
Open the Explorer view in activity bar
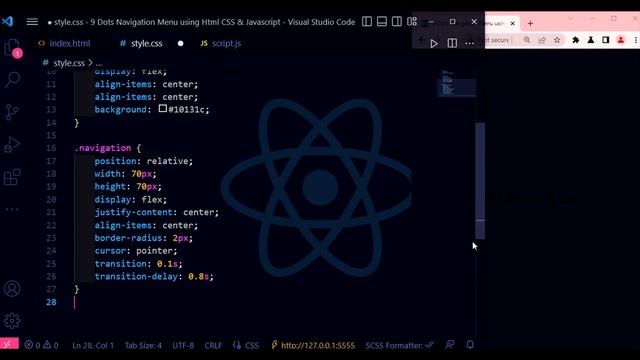point(12,48)
